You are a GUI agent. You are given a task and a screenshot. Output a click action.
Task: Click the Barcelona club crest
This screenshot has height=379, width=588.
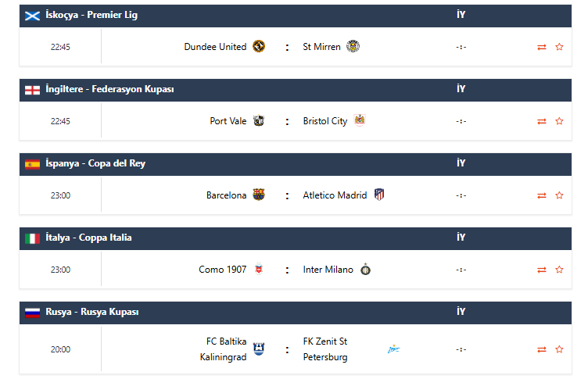point(259,195)
